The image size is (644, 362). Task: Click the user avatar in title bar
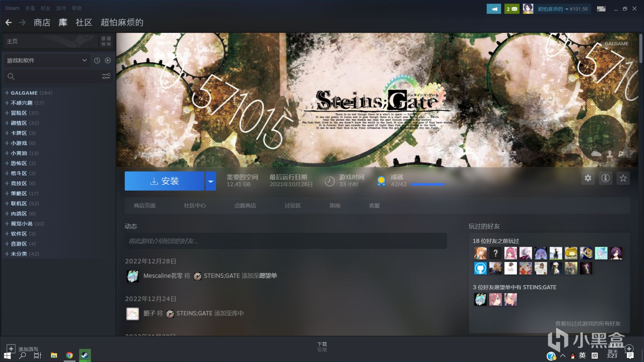(x=528, y=9)
